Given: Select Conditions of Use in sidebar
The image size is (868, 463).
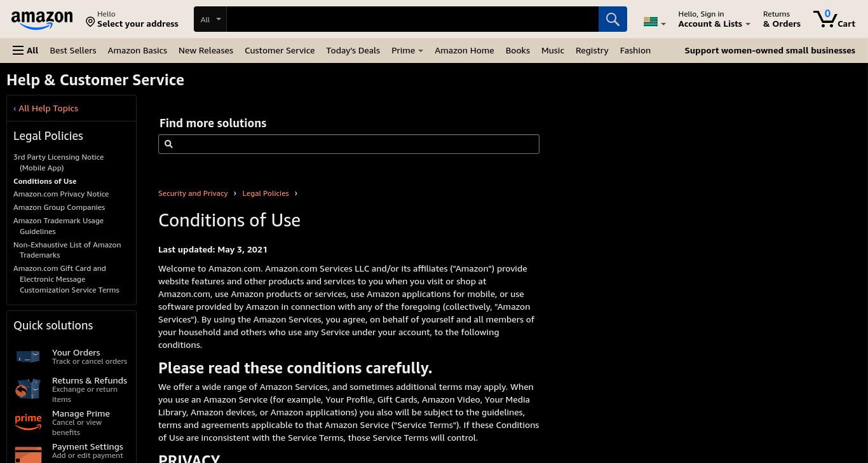Looking at the screenshot, I should click(45, 181).
